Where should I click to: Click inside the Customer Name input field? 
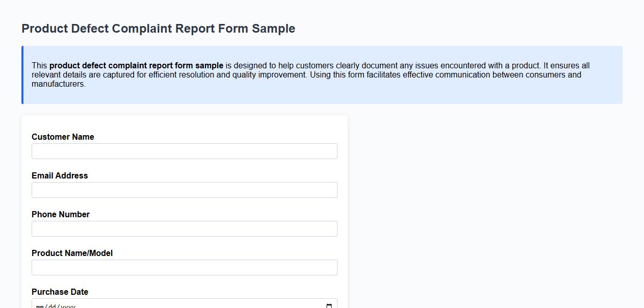[x=185, y=151]
